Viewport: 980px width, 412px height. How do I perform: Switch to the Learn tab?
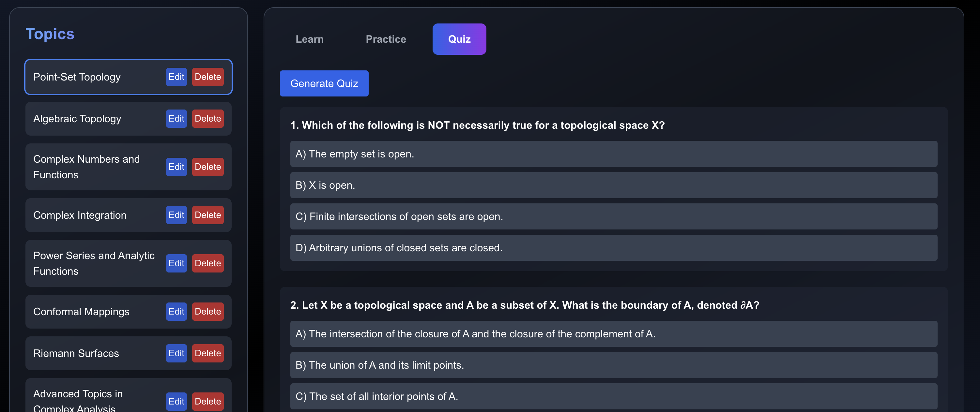[x=309, y=39]
